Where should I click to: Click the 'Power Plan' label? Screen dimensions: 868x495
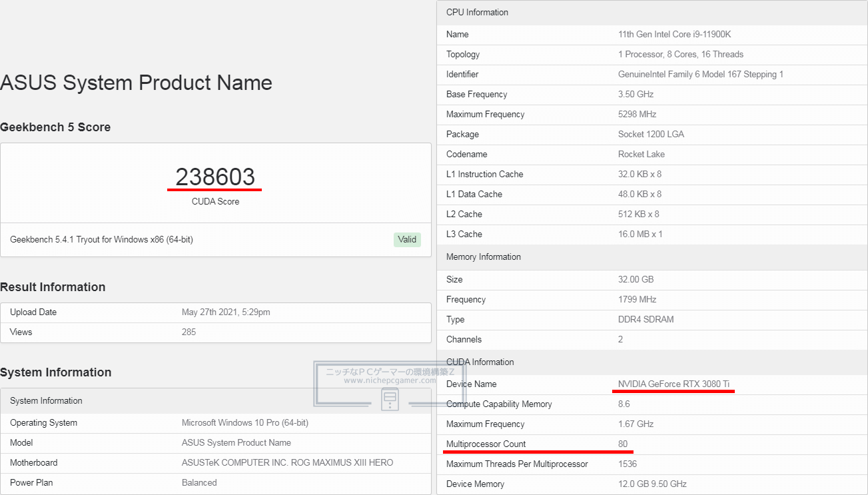pos(31,483)
